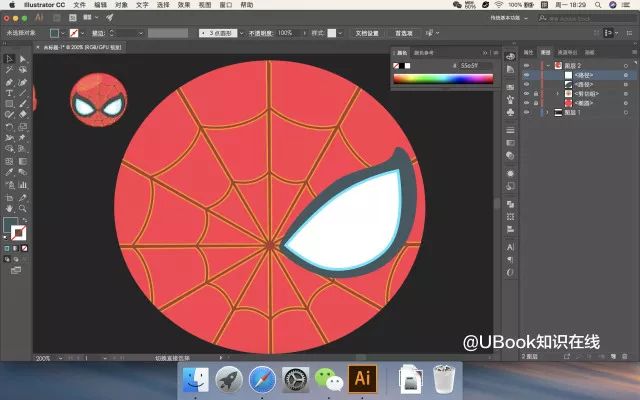Switch to the 属性 (Properties) panel tab
This screenshot has width=640, height=400.
529,52
